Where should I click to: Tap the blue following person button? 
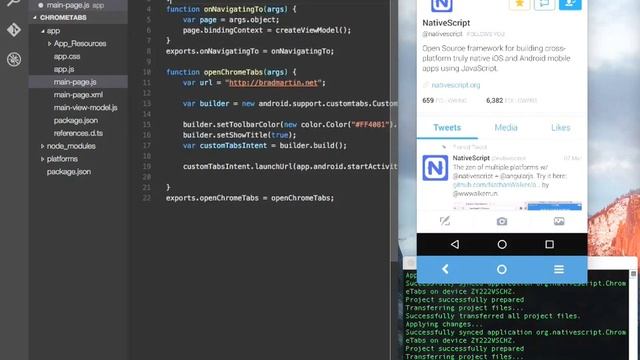pyautogui.click(x=570, y=4)
